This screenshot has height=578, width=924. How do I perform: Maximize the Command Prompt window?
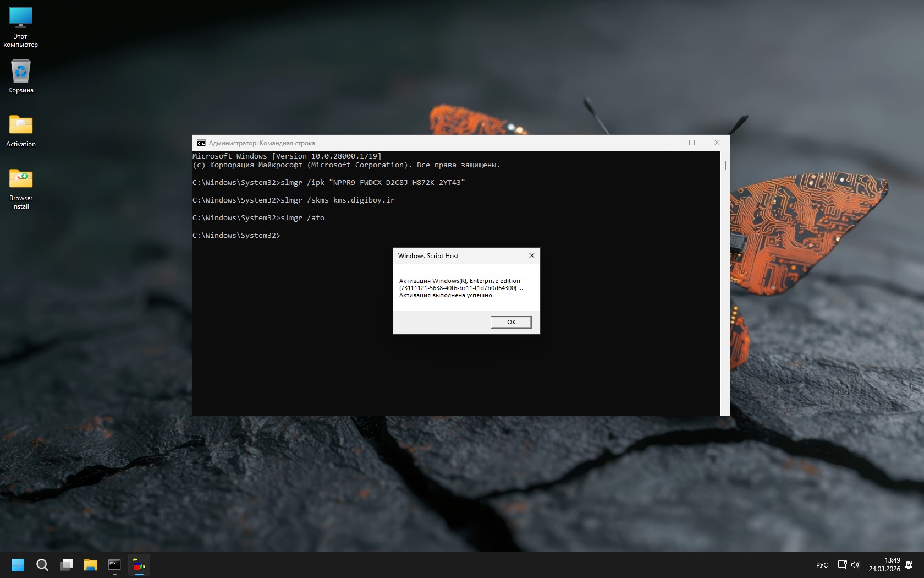pyautogui.click(x=692, y=143)
